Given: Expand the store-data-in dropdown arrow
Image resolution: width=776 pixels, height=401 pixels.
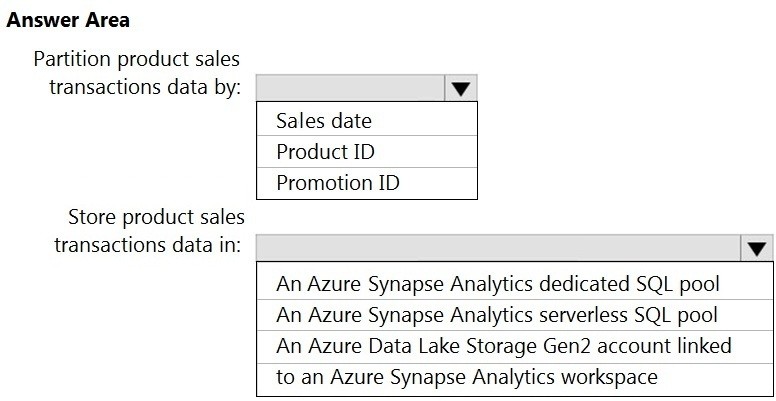Looking at the screenshot, I should tap(756, 248).
